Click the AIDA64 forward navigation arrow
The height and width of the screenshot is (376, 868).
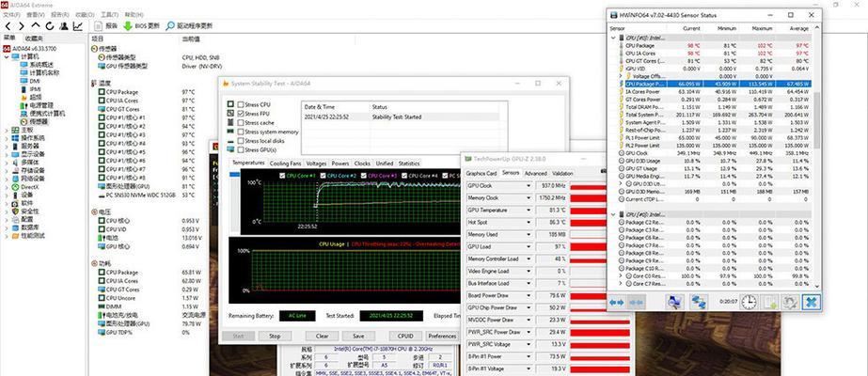[x=21, y=26]
